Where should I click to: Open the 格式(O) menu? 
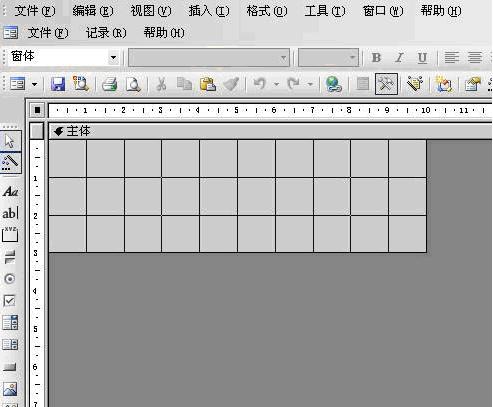click(267, 11)
